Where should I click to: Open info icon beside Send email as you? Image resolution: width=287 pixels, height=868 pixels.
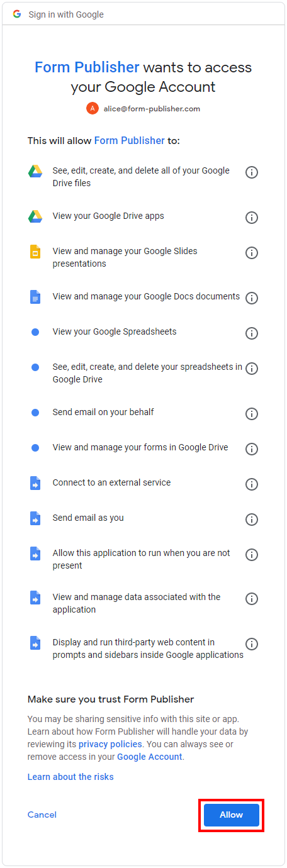(252, 520)
